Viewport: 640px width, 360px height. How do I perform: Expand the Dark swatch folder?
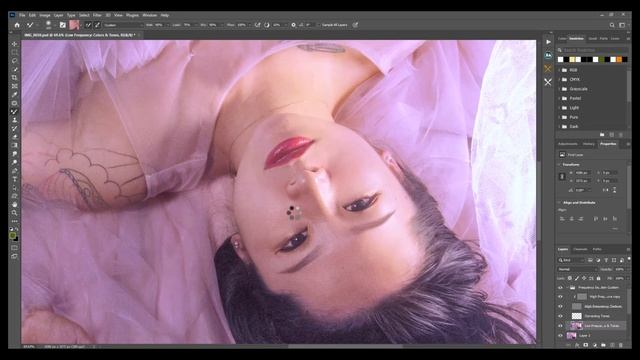click(x=559, y=127)
